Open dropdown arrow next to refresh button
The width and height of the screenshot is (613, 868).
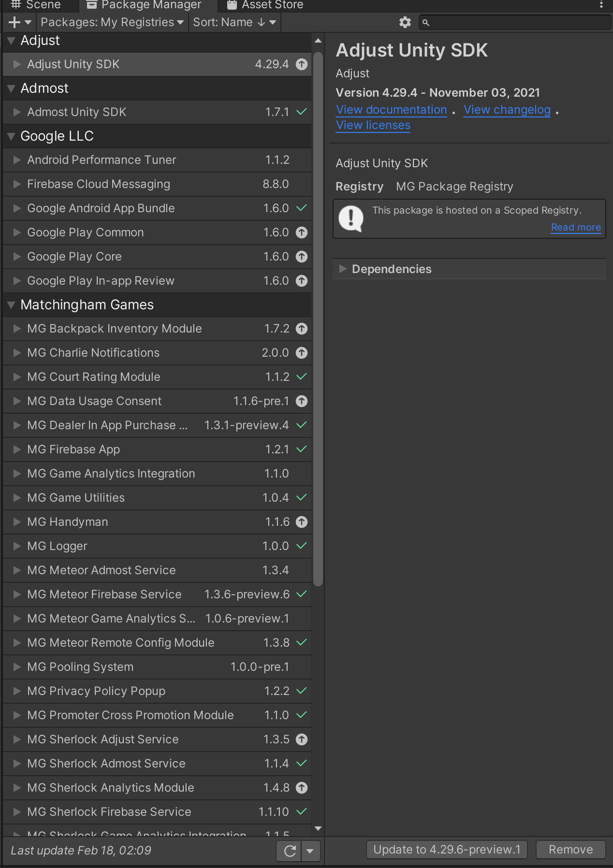coord(310,851)
